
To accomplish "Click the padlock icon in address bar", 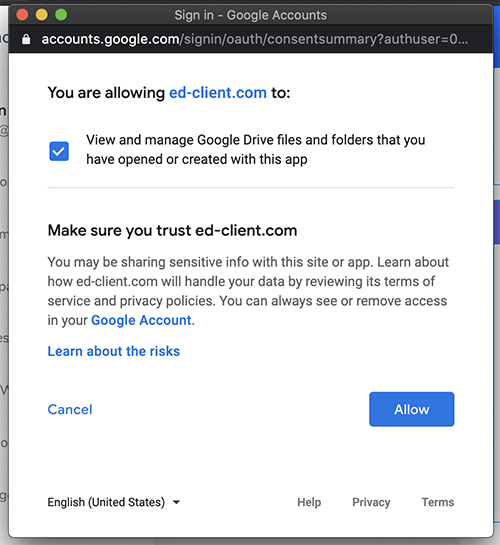I will 26,39.
